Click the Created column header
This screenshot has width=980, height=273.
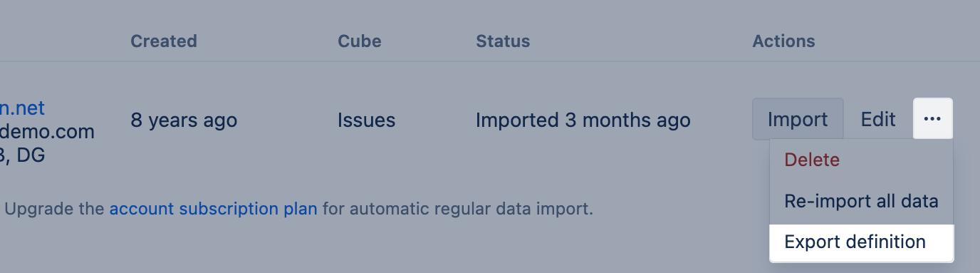(x=164, y=41)
